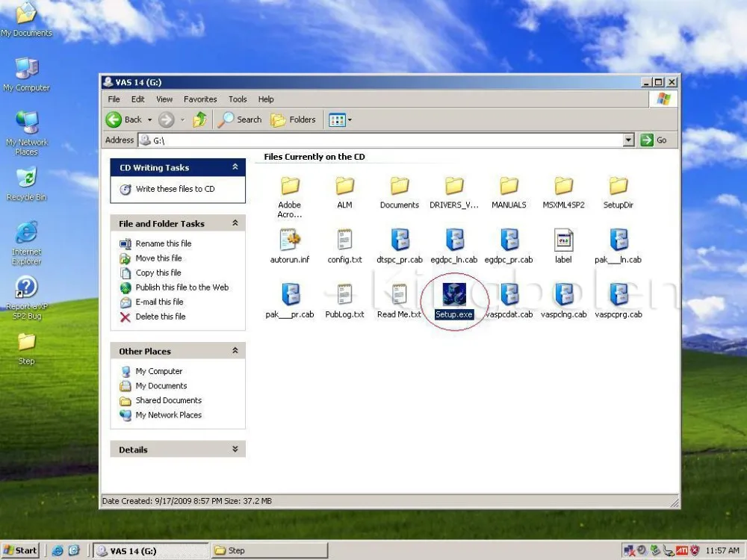The width and height of the screenshot is (747, 560).
Task: Select My Computer desktop icon
Action: (27, 75)
